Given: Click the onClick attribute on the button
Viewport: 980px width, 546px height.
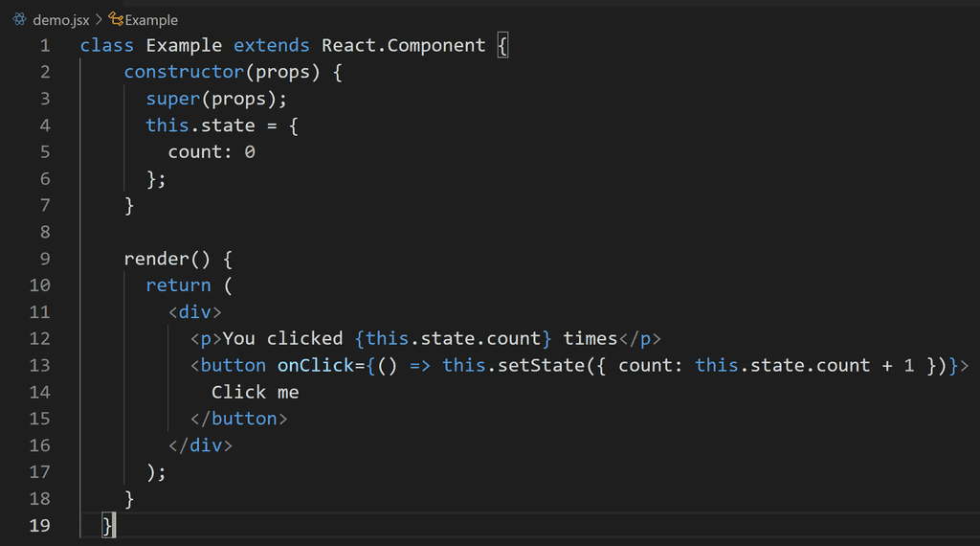Looking at the screenshot, I should [309, 365].
